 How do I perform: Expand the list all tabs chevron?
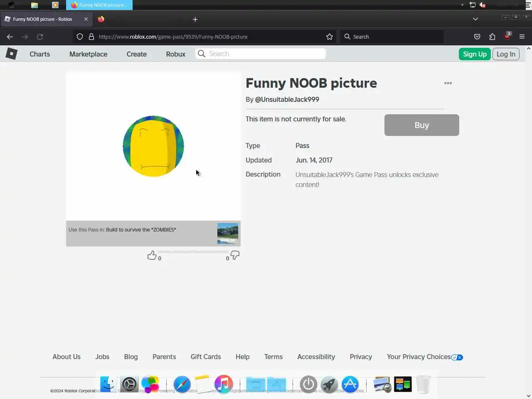click(x=475, y=19)
